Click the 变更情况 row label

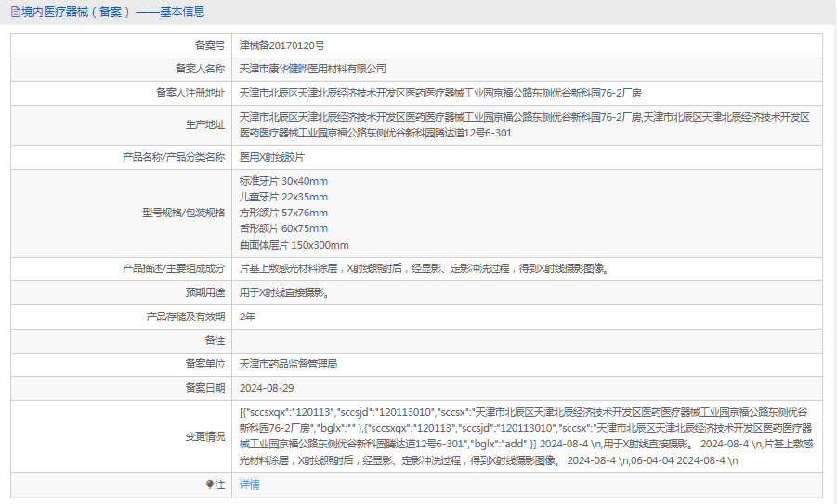[205, 436]
